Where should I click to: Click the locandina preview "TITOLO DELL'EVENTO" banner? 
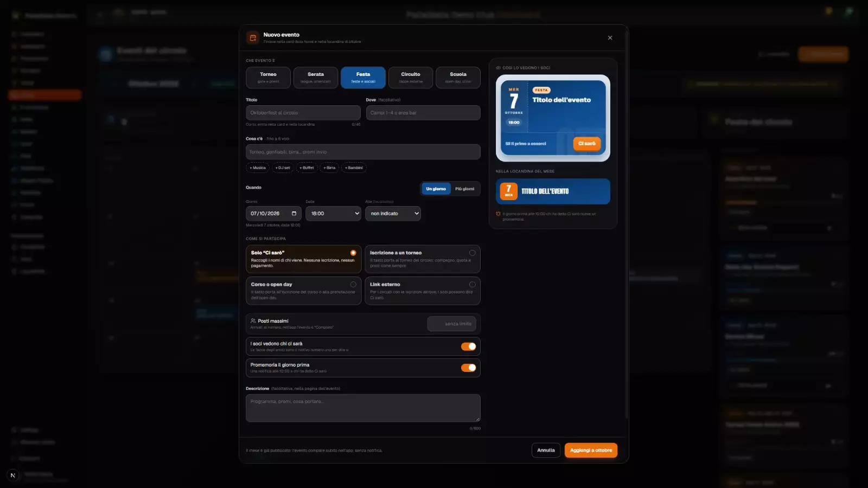(553, 191)
